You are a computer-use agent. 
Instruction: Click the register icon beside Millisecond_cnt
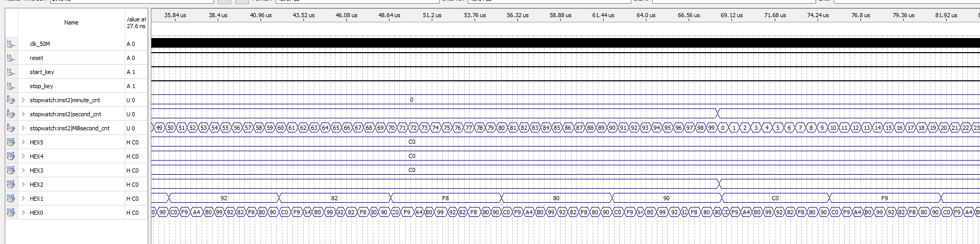10,128
